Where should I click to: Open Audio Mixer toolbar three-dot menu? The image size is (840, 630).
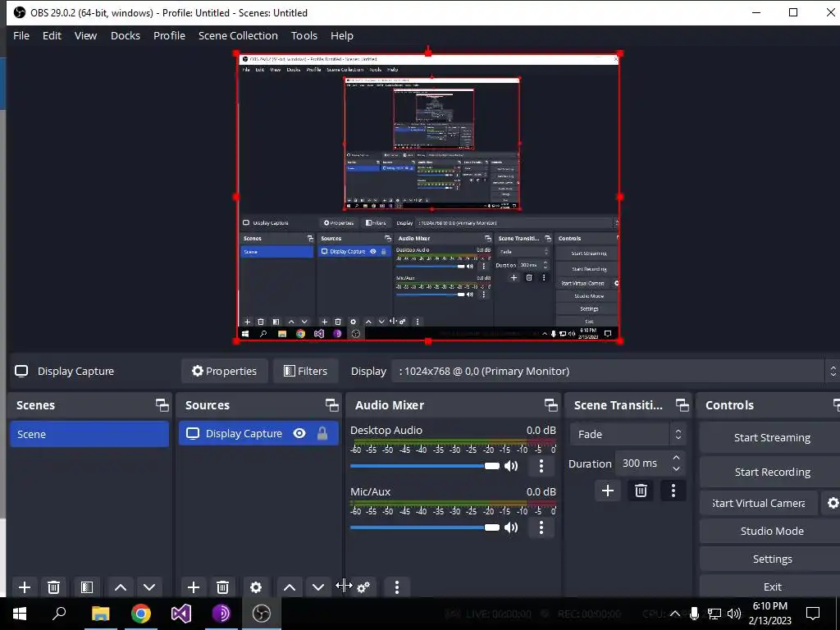397,587
